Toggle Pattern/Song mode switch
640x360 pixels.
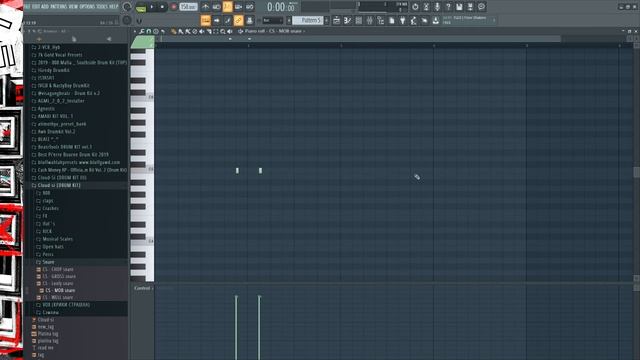coord(141,8)
